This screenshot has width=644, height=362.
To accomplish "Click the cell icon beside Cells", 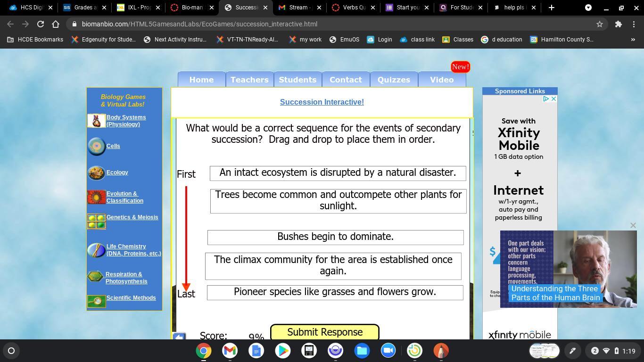I will click(97, 146).
